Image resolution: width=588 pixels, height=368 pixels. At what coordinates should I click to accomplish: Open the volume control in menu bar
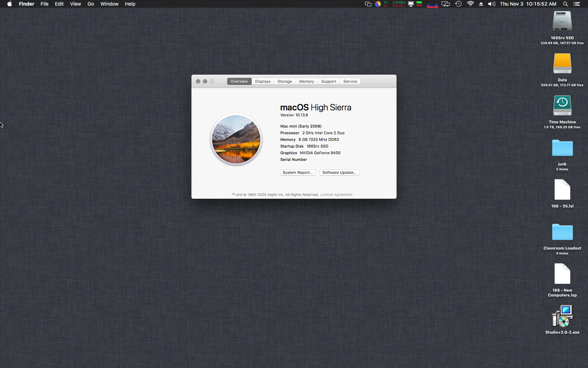click(x=492, y=4)
